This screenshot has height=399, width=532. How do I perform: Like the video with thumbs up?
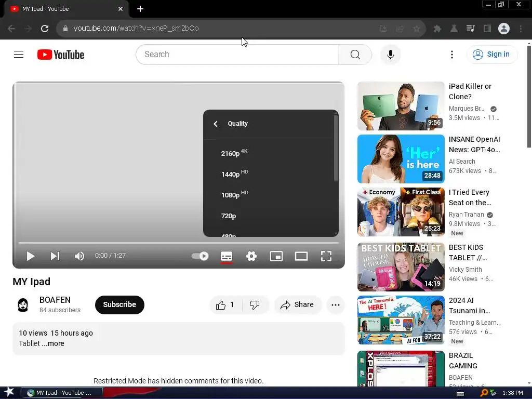(225, 304)
